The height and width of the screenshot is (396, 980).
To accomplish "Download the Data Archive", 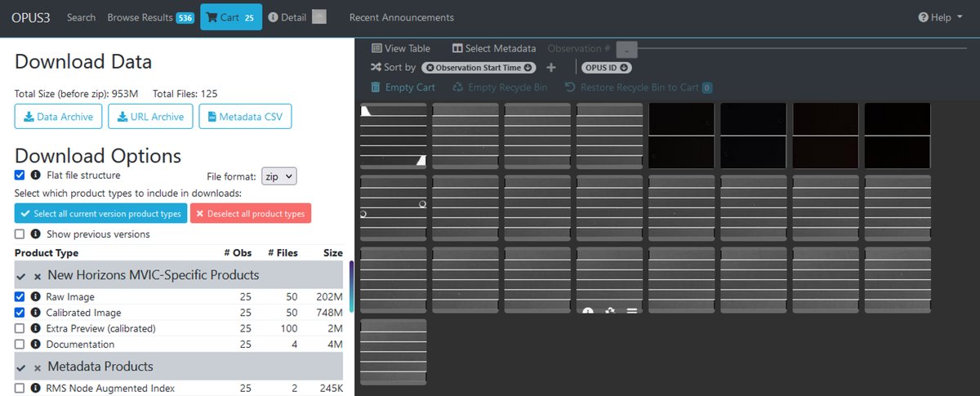I will [59, 117].
